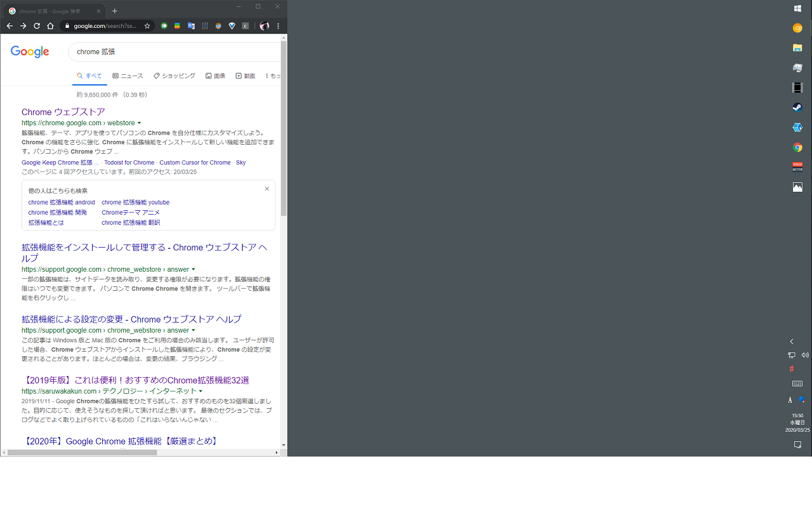Image resolution: width=812 pixels, height=508 pixels.
Task: Switch to the 動画 search tab
Action: click(245, 76)
